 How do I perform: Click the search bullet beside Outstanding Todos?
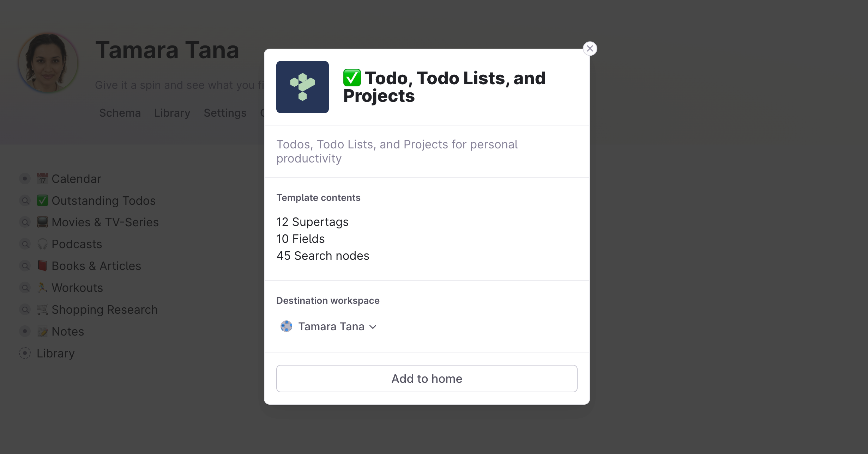(x=25, y=201)
